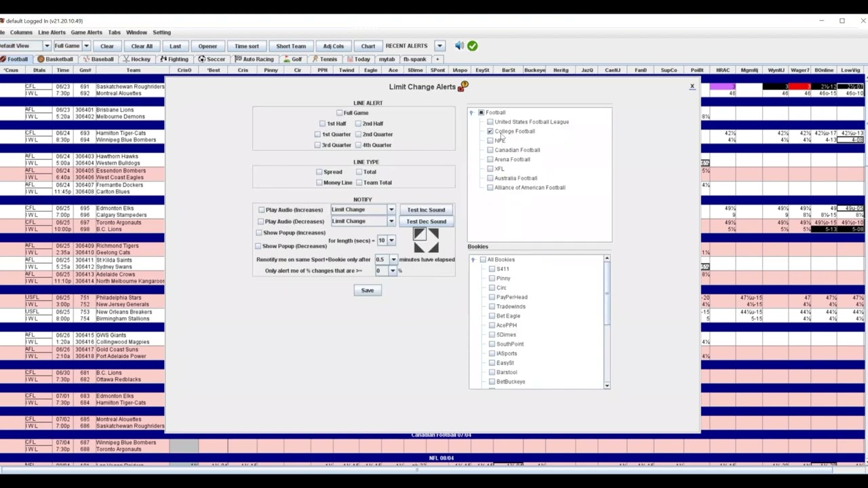Viewport: 868px width, 488px height.
Task: Open the Auto Racing sport tab
Action: 254,59
